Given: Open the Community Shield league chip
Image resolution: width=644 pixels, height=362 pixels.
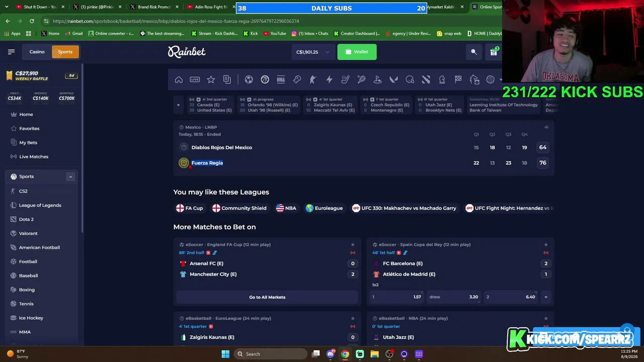Looking at the screenshot, I should (239, 208).
